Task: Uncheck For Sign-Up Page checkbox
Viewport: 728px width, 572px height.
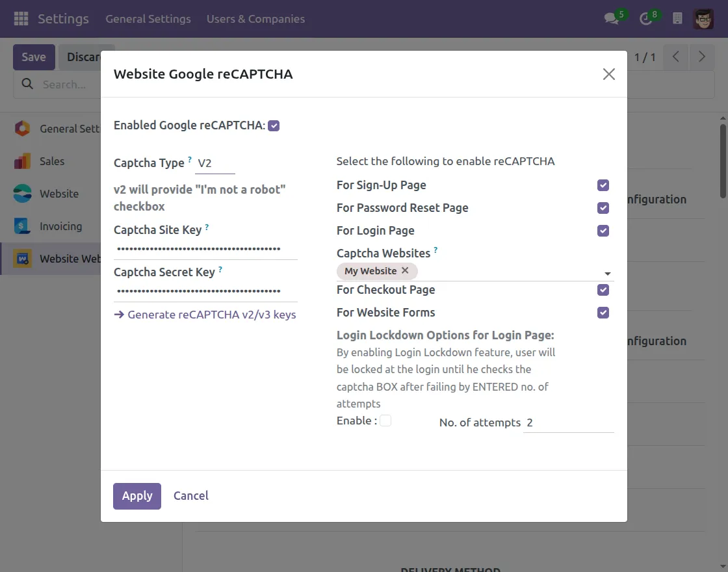Action: coord(603,185)
